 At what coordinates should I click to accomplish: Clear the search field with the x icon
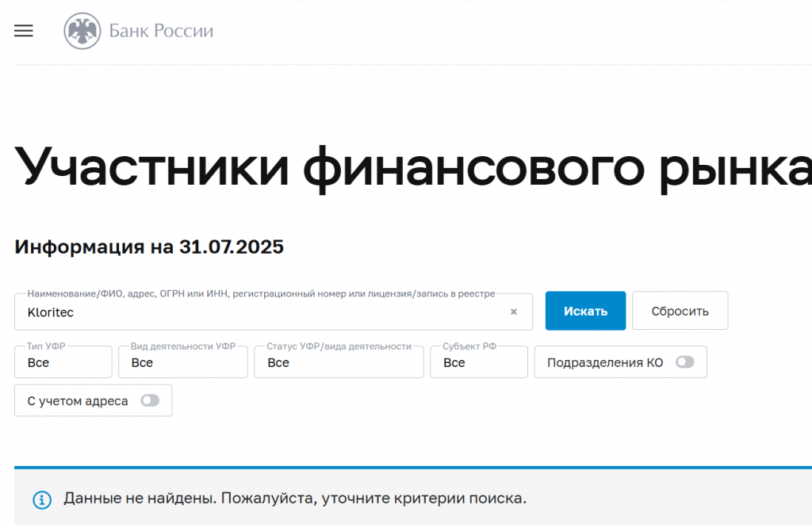point(514,312)
